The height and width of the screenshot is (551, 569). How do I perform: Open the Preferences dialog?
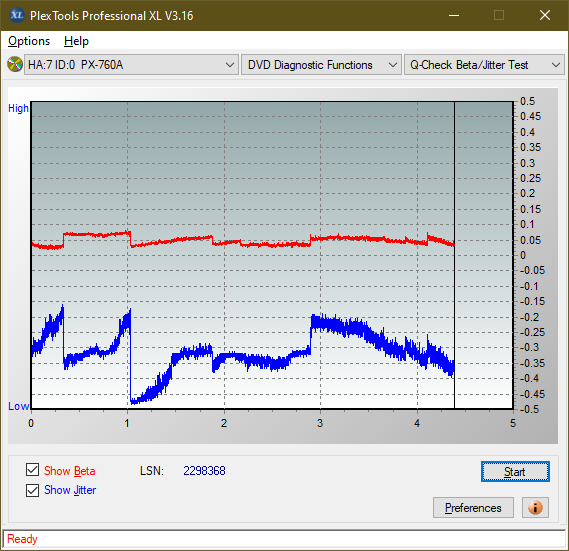[x=473, y=507]
